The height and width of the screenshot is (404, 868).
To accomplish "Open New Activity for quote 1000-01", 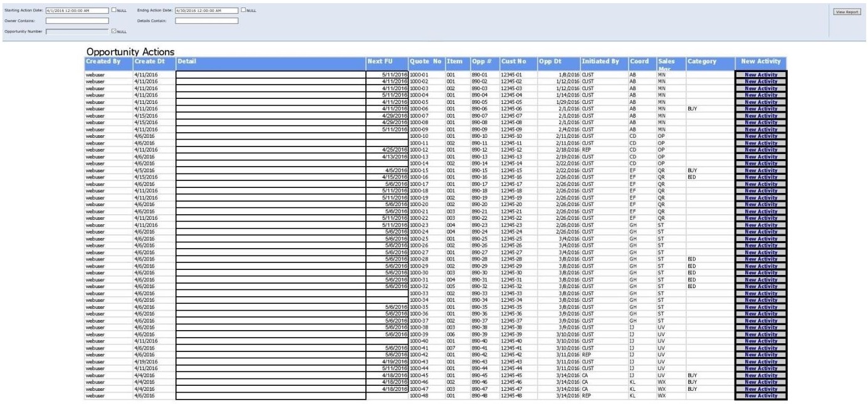I will (x=761, y=74).
